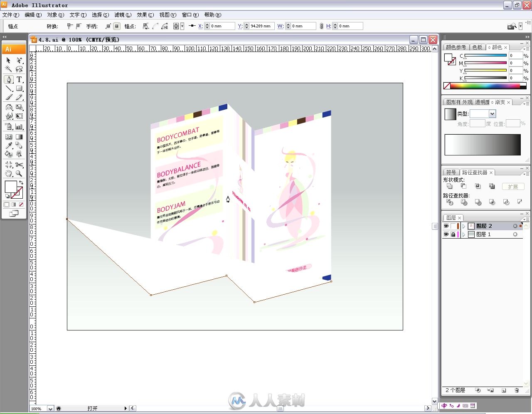Select the Column Graph tool
This screenshot has height=414, width=532.
(19, 126)
